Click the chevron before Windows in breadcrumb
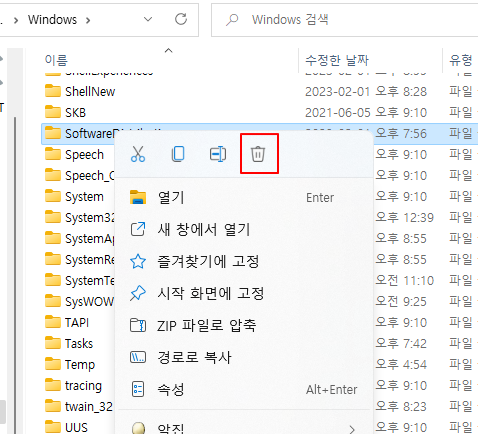The image size is (478, 434). (16, 20)
